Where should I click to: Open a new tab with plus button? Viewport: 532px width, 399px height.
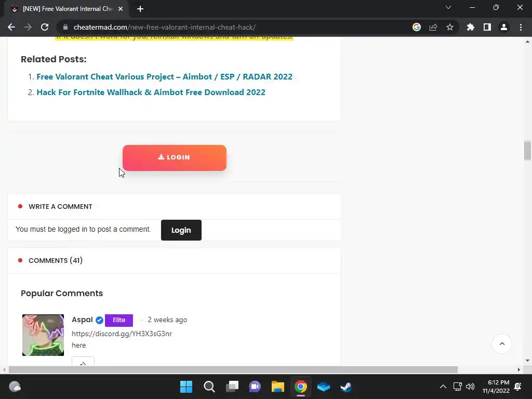tap(140, 9)
